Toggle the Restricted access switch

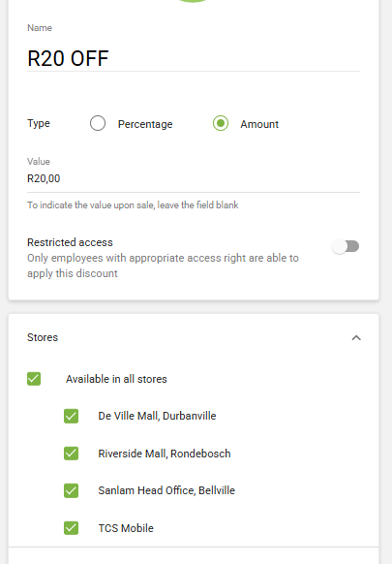click(346, 246)
